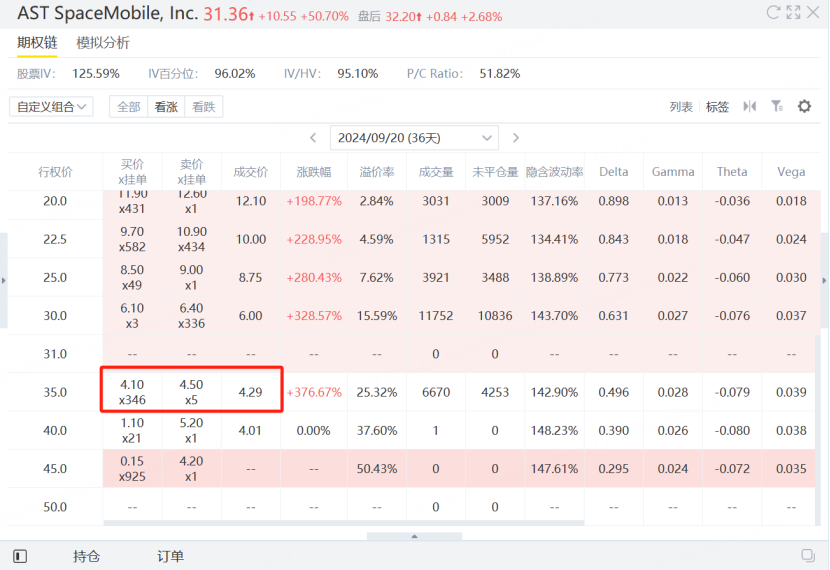Viewport: 830px width, 570px height.
Task: Click the filter funnel icon
Action: pos(776,106)
